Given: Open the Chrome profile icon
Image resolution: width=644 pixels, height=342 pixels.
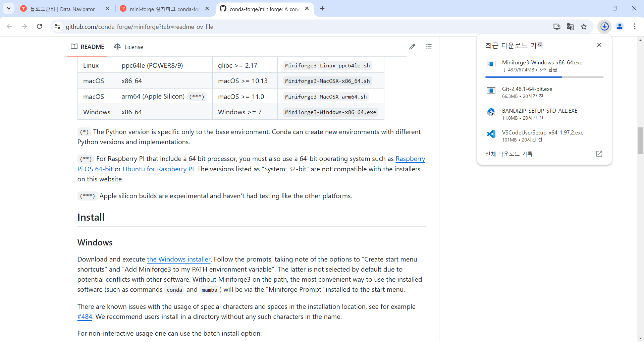Looking at the screenshot, I should point(620,26).
